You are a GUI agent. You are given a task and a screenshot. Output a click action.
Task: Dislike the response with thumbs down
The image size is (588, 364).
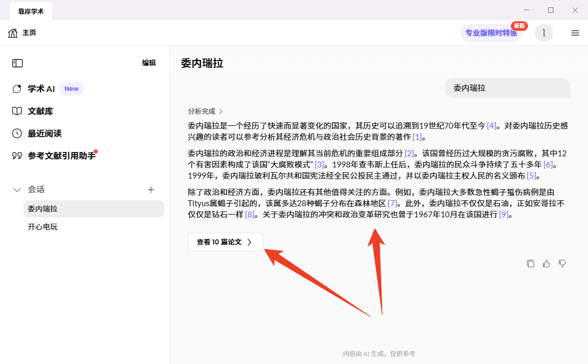pyautogui.click(x=562, y=264)
